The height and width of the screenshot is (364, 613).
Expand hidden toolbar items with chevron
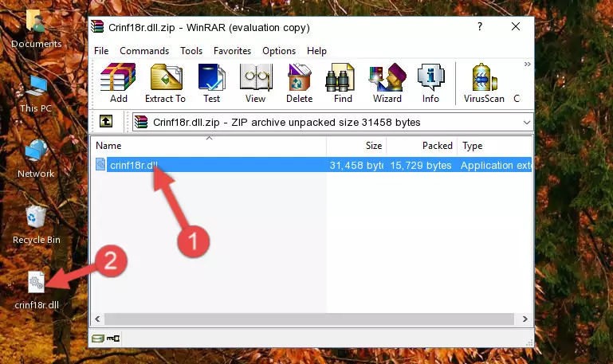tap(528, 64)
